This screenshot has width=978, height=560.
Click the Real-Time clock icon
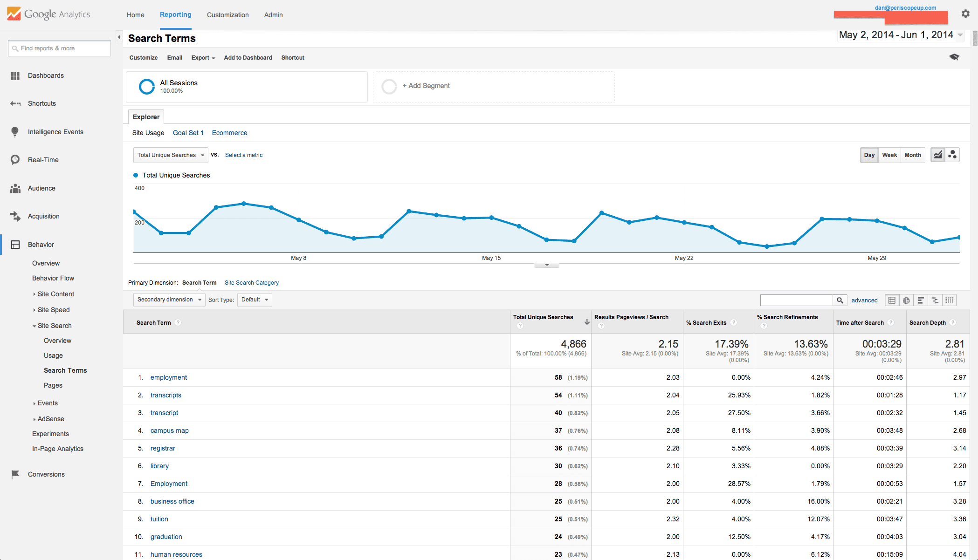pos(15,160)
